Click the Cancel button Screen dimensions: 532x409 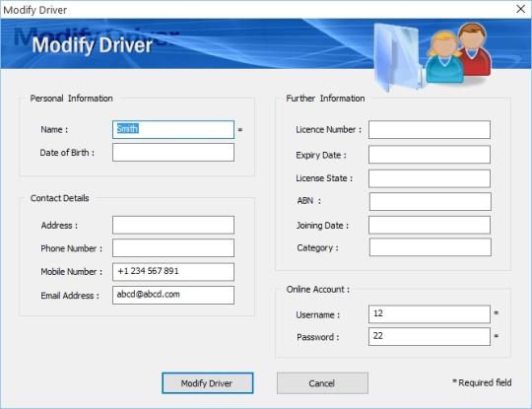coord(322,383)
